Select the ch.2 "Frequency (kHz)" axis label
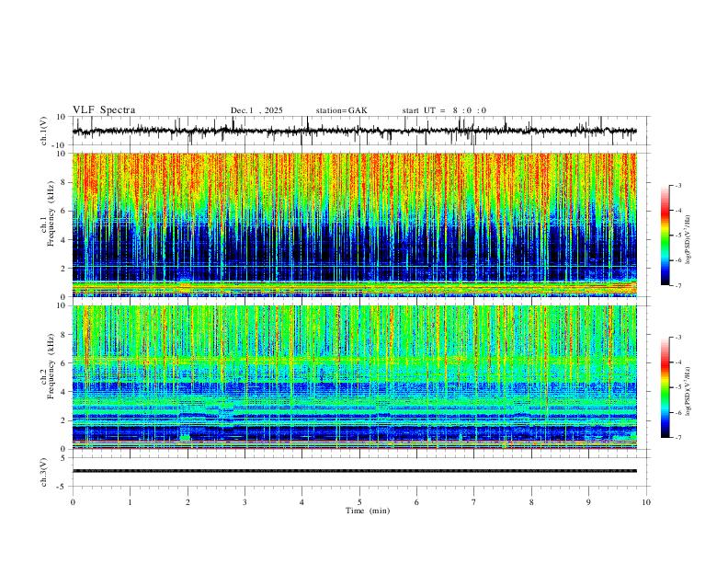This screenshot has width=728, height=563. [51, 366]
